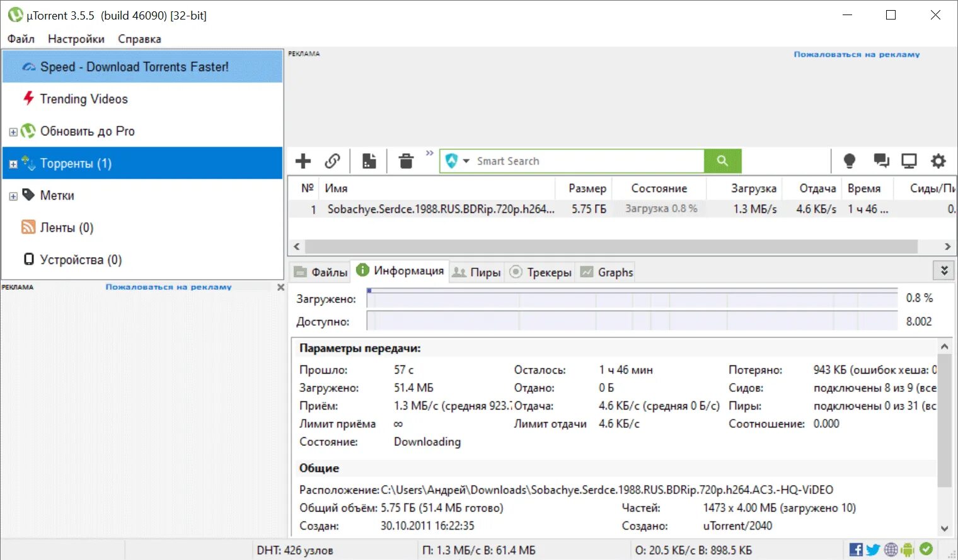The height and width of the screenshot is (560, 958).
Task: Expand the Обновить до Pro node
Action: tap(13, 132)
